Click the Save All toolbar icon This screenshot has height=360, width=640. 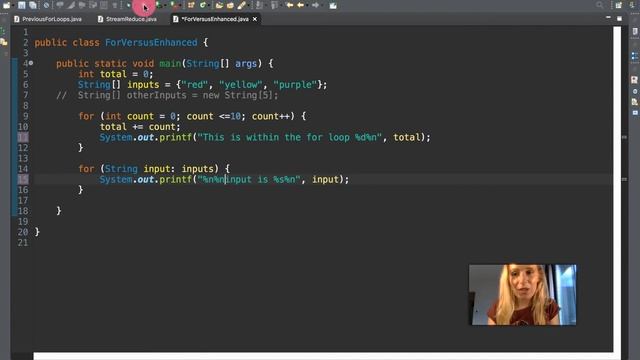pos(33,5)
